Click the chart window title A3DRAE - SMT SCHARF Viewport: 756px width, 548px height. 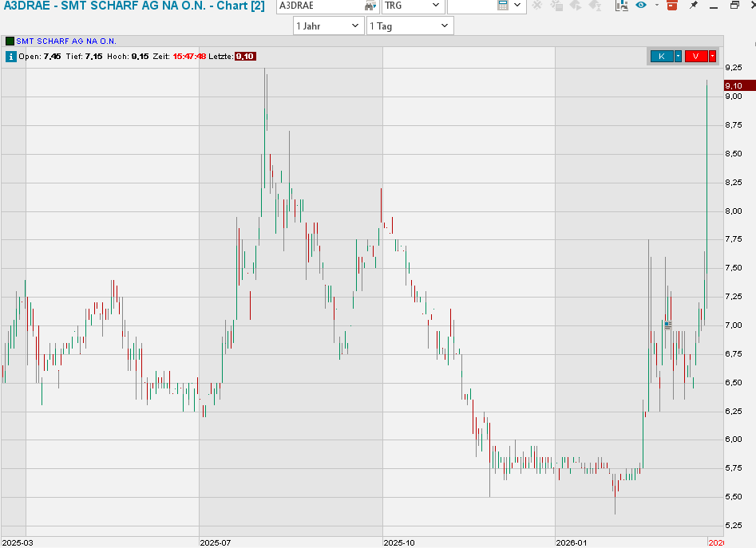coord(135,6)
